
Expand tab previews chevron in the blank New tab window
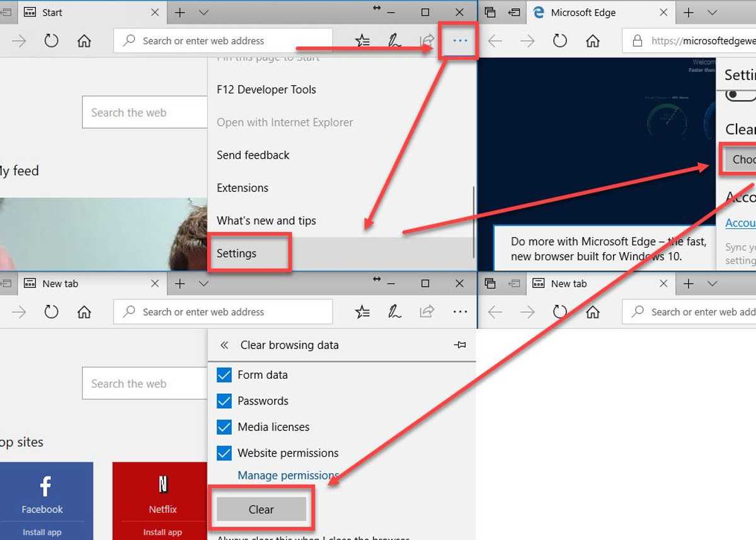[x=713, y=284]
